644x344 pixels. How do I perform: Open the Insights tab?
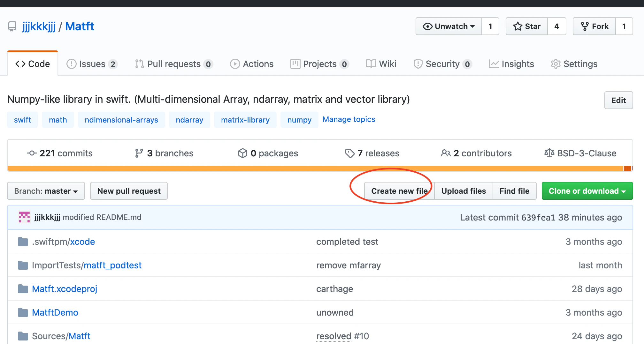pyautogui.click(x=511, y=64)
